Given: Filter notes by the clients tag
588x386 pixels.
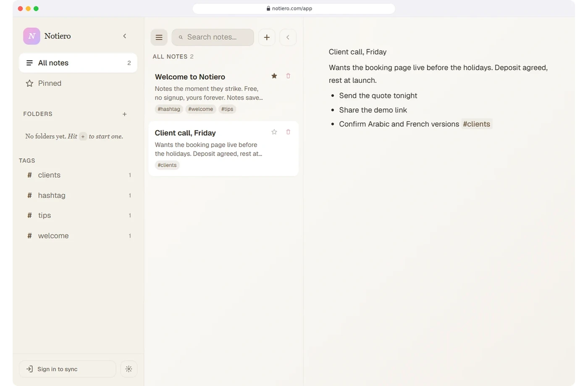Looking at the screenshot, I should pos(78,175).
